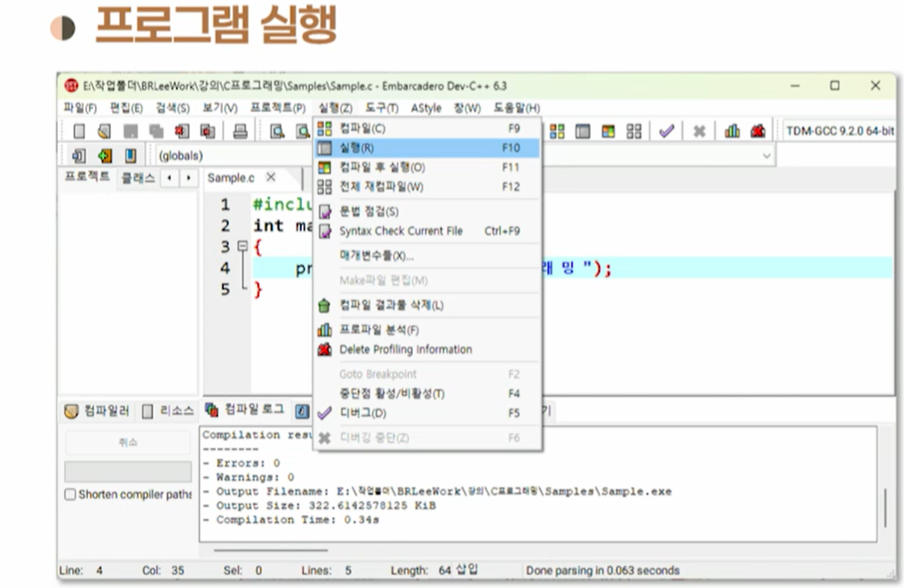
Task: Click the 취소 button in compile log
Action: (128, 443)
